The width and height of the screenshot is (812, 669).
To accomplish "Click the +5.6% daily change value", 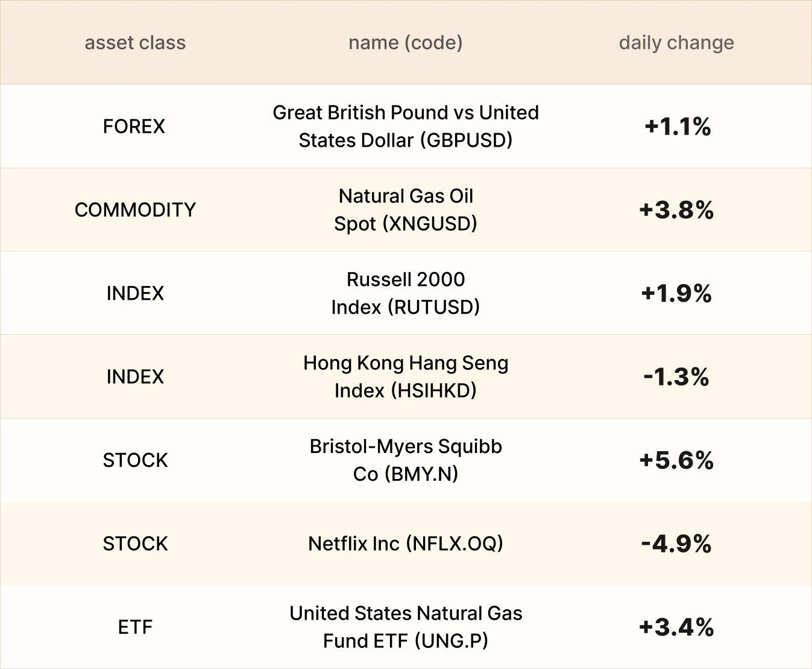I will pos(676,460).
